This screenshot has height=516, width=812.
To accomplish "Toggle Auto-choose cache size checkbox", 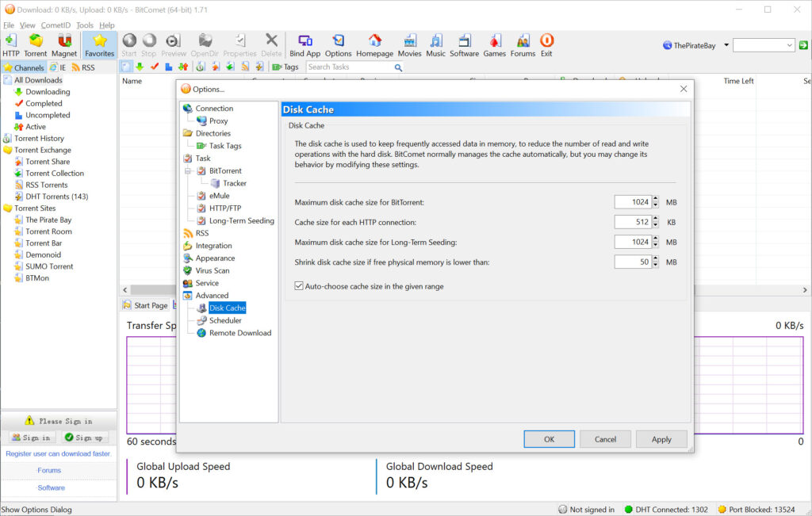I will pos(299,286).
